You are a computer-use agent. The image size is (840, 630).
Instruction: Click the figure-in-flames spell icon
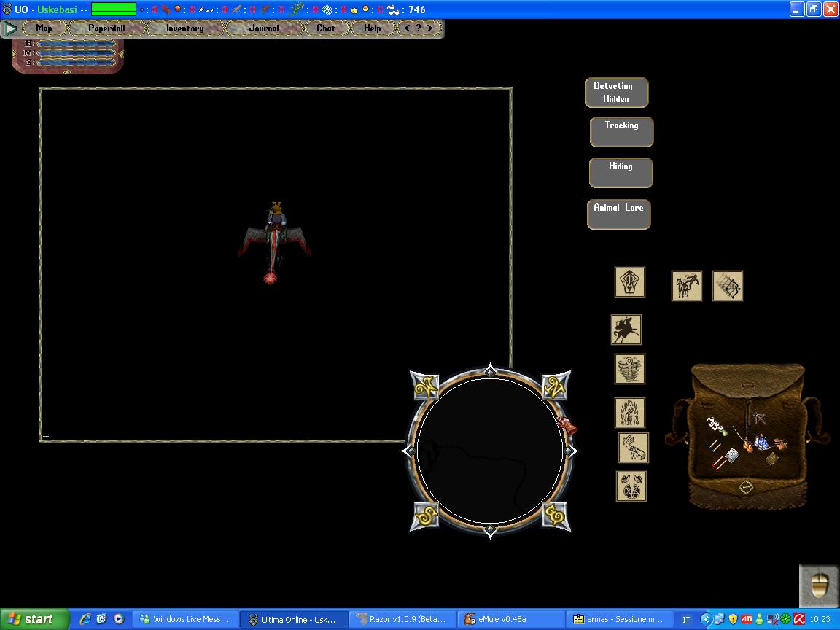629,413
